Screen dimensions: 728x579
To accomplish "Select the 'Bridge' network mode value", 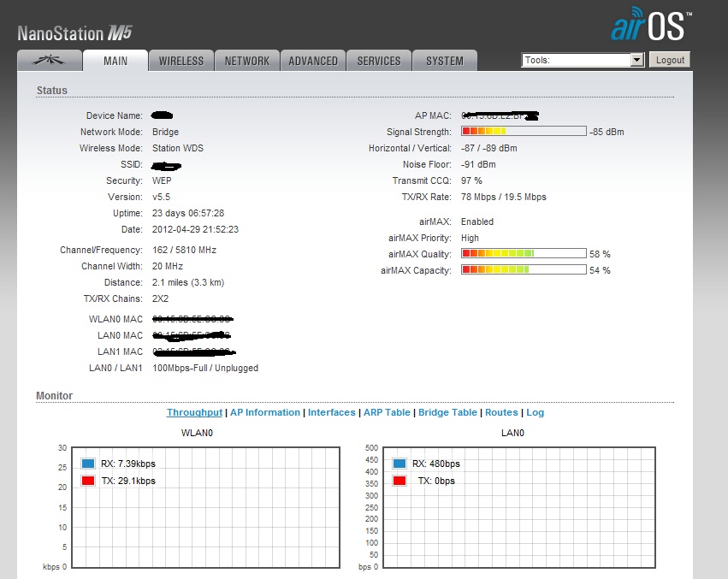I will 165,132.
